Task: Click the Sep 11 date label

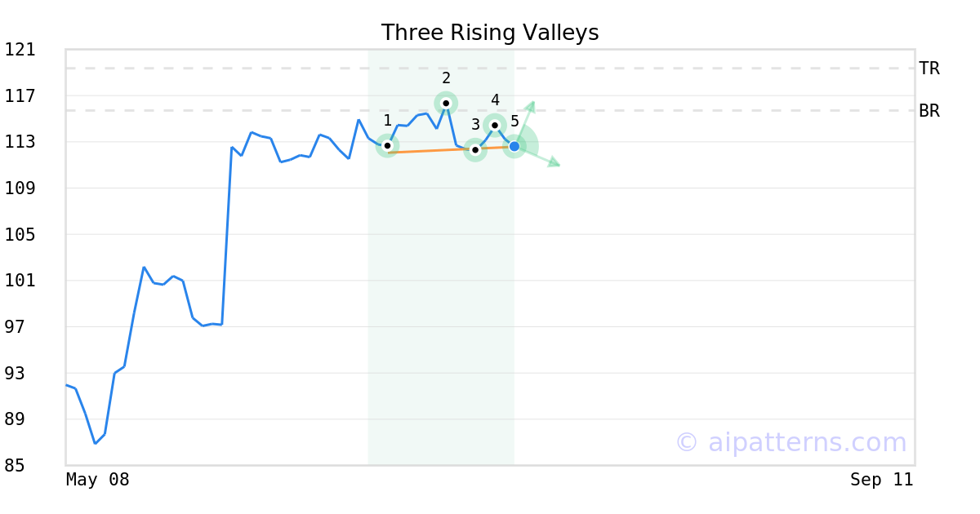Action: (881, 480)
